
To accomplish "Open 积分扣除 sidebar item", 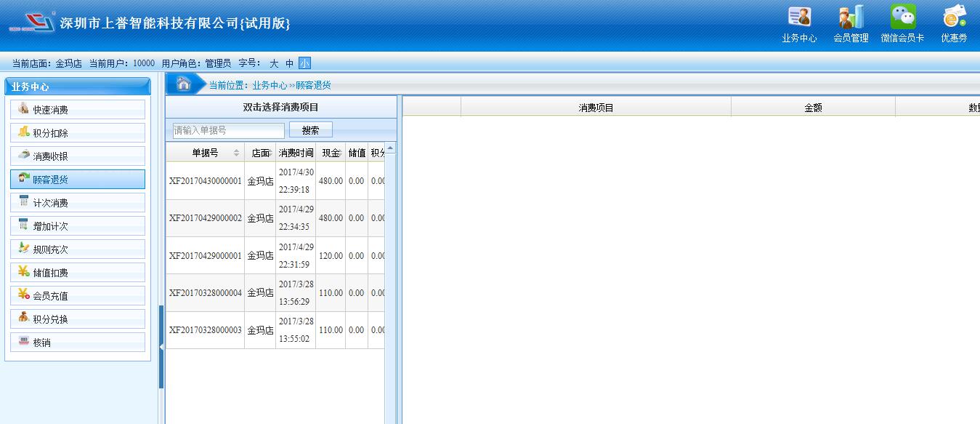I will [78, 133].
